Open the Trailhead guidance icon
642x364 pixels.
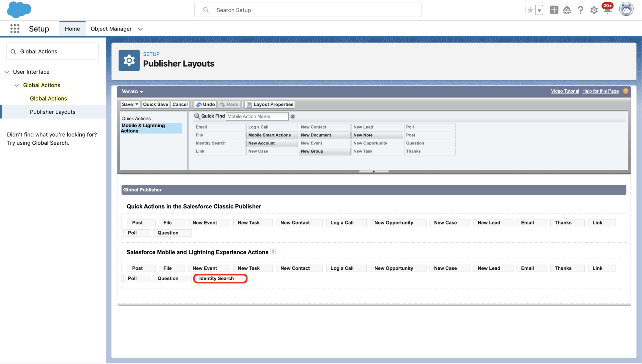pyautogui.click(x=567, y=10)
